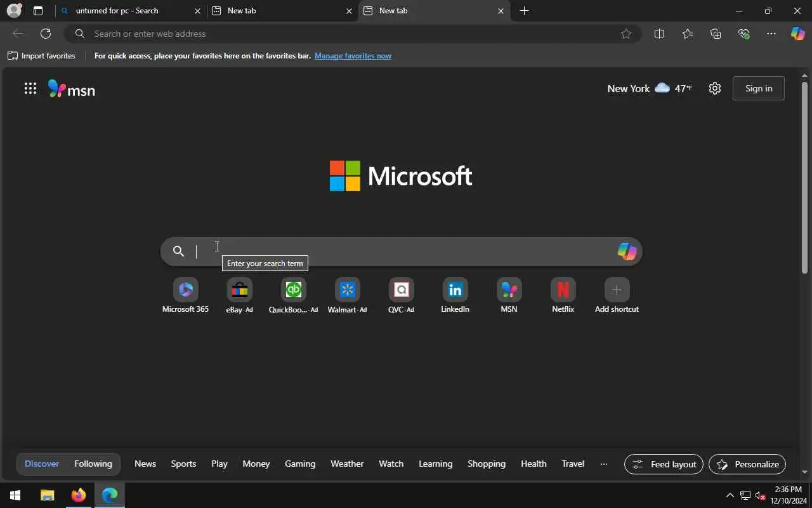
Task: Focus the Microsoft search box
Action: 401,251
